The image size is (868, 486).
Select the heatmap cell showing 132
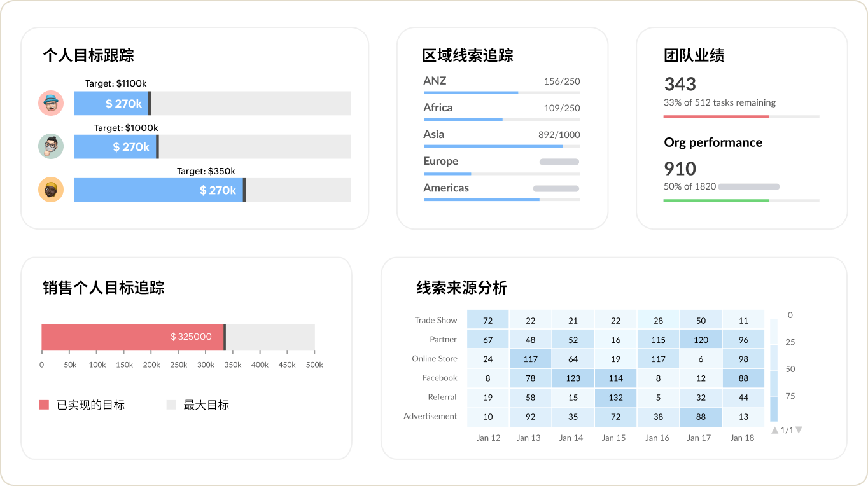tap(615, 398)
